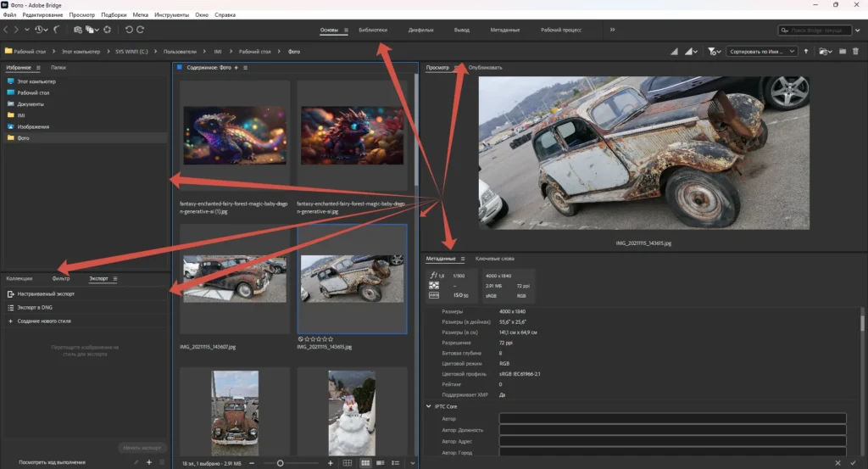Open Редактирование menu

tap(42, 15)
